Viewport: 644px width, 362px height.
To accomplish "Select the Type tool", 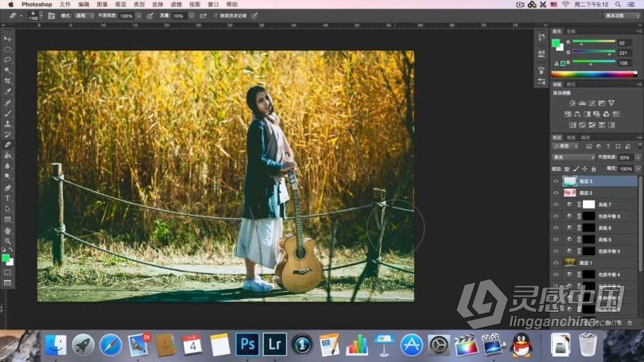I will click(x=8, y=198).
